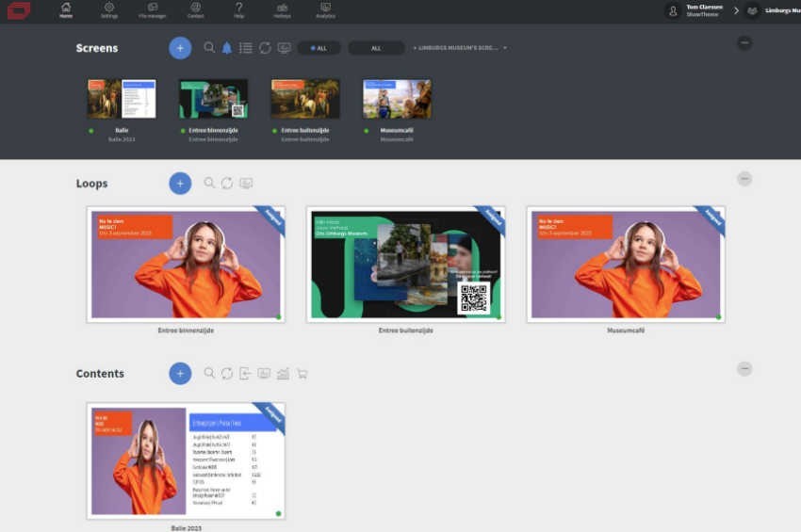Screen dimensions: 801x532
Task: Click the monitor icon in Loops toolbar
Action: click(x=246, y=183)
